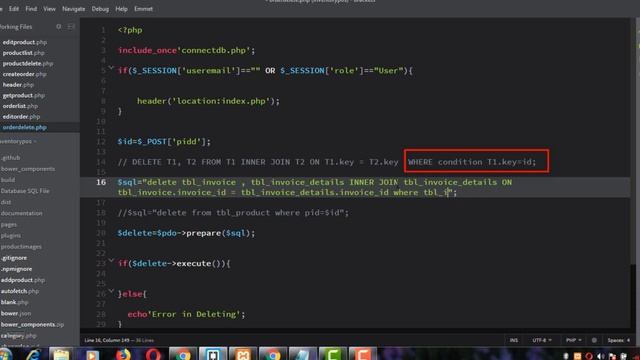Open the Find menu

tap(31, 9)
